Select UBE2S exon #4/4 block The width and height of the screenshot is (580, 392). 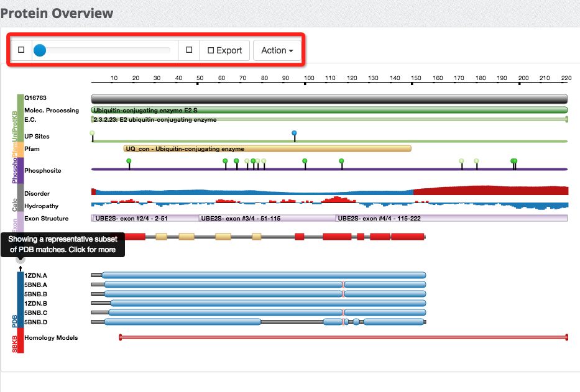click(451, 219)
